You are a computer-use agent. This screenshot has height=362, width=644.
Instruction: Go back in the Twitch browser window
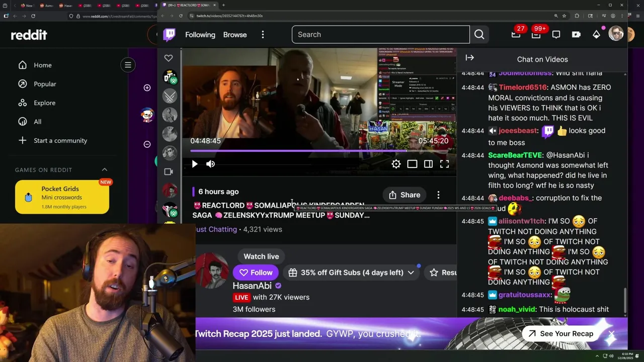pos(164,16)
